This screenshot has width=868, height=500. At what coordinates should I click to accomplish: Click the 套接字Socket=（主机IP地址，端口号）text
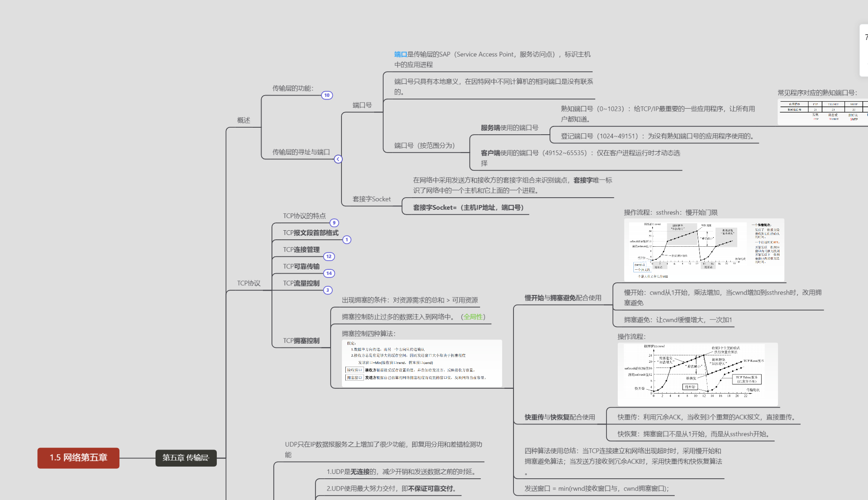click(468, 208)
